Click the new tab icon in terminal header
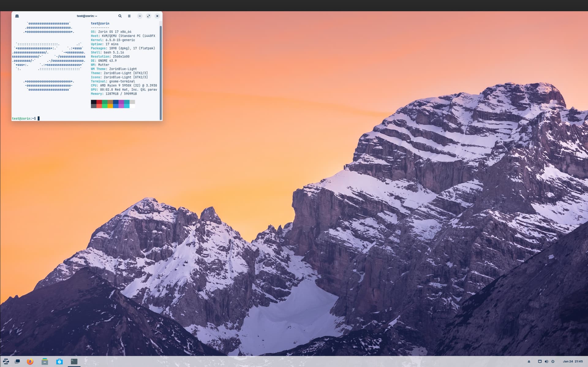The width and height of the screenshot is (588, 367). pos(17,16)
